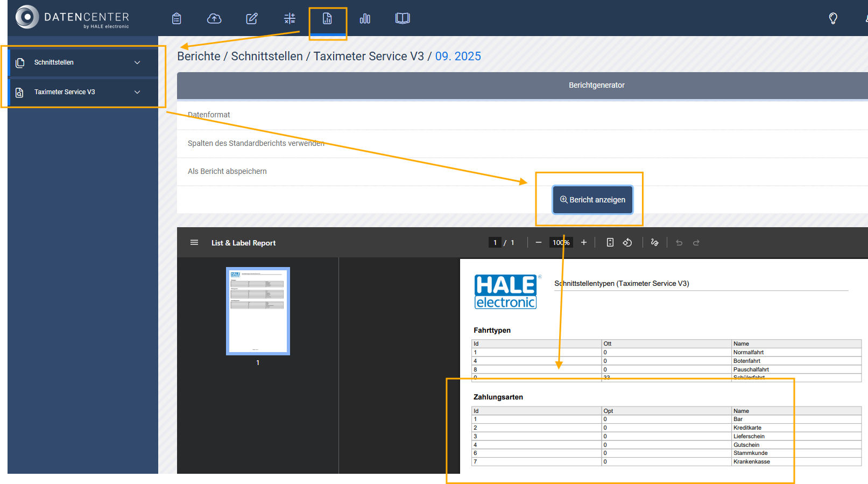Open the edit pencil icon in header

[252, 19]
